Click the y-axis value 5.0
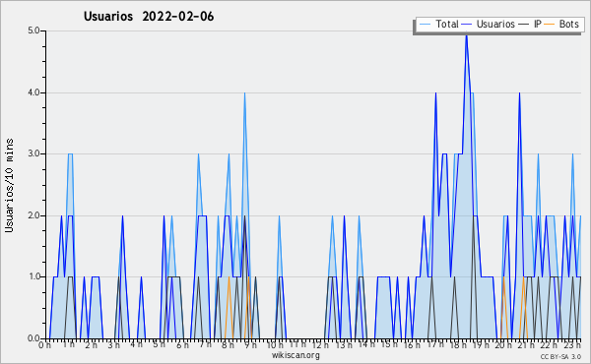This screenshot has width=591, height=364. tap(33, 30)
